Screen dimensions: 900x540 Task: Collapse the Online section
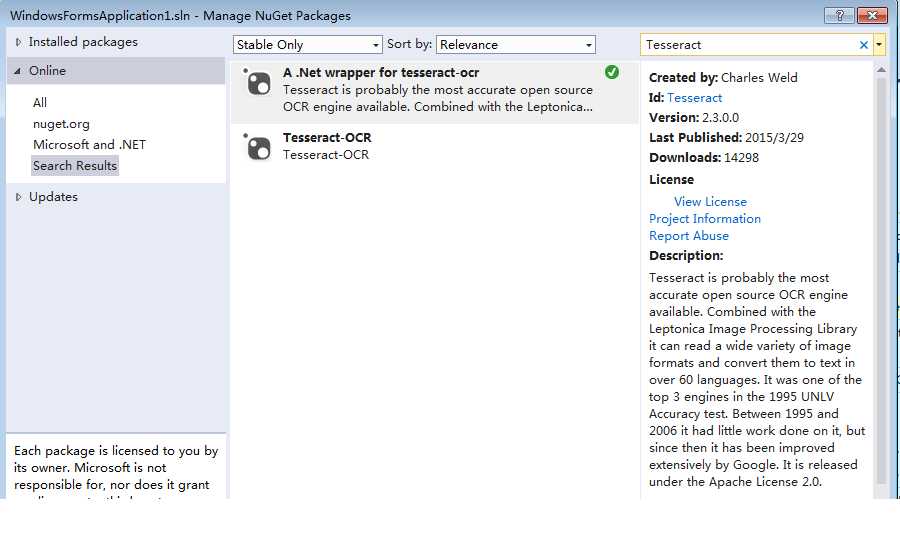tap(18, 71)
